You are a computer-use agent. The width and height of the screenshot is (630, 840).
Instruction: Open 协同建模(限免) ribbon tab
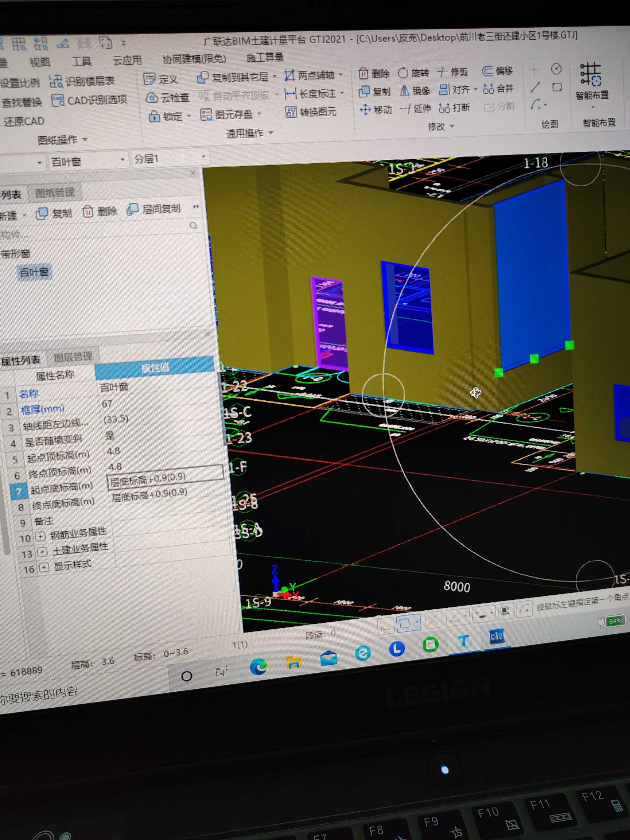point(194,59)
